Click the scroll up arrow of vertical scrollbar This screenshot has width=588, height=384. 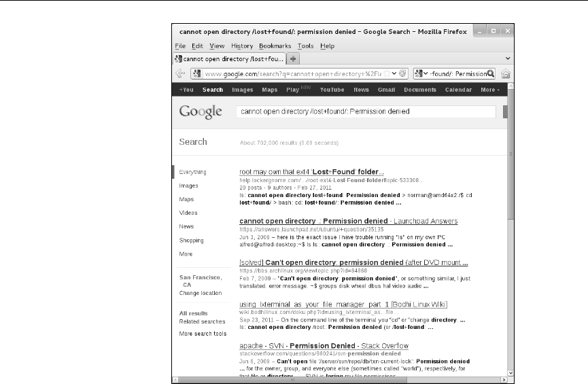point(511,86)
